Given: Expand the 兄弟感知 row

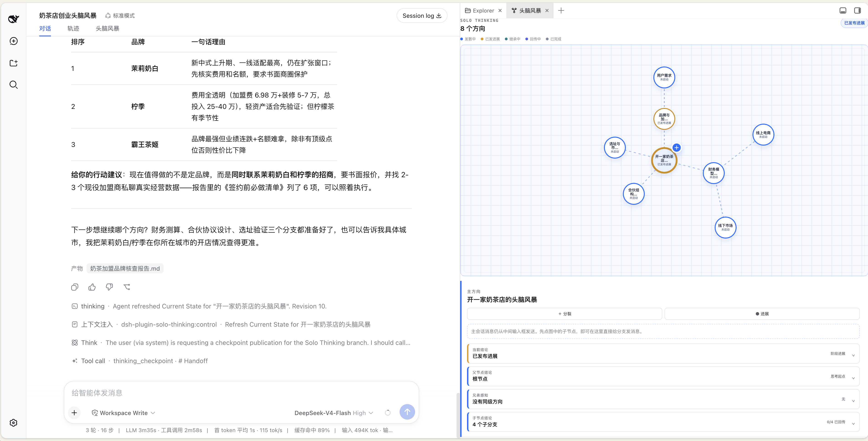Looking at the screenshot, I should point(663,399).
